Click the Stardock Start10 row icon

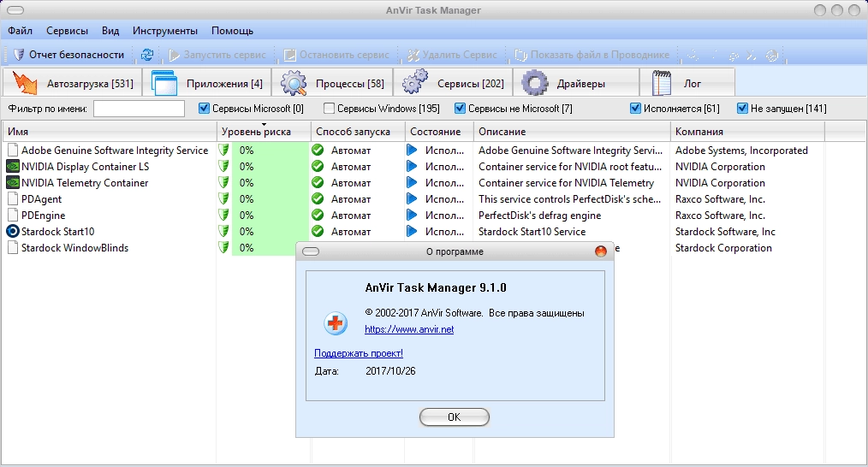(x=12, y=231)
